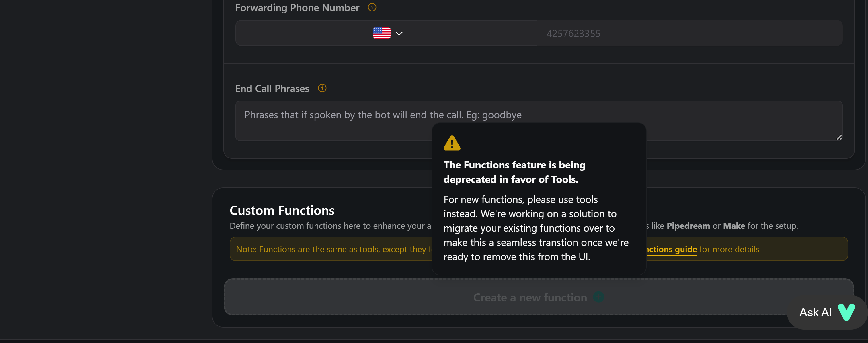The image size is (868, 343).
Task: Click Create a new function
Action: click(x=530, y=297)
